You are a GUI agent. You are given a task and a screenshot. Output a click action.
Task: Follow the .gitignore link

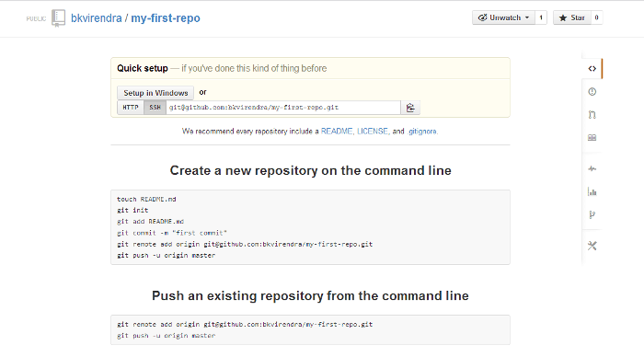421,132
